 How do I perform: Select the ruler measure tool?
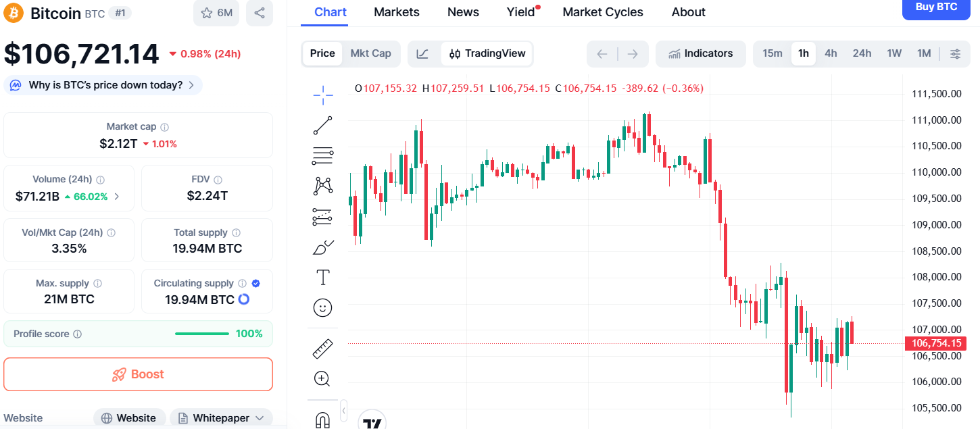322,347
